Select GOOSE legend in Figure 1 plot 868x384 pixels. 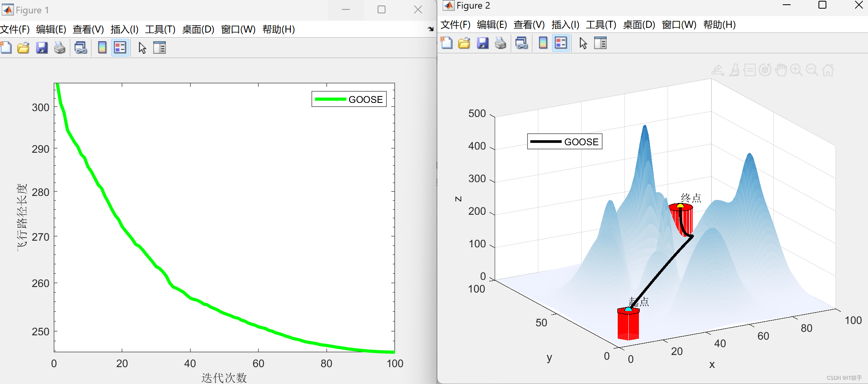coord(349,99)
